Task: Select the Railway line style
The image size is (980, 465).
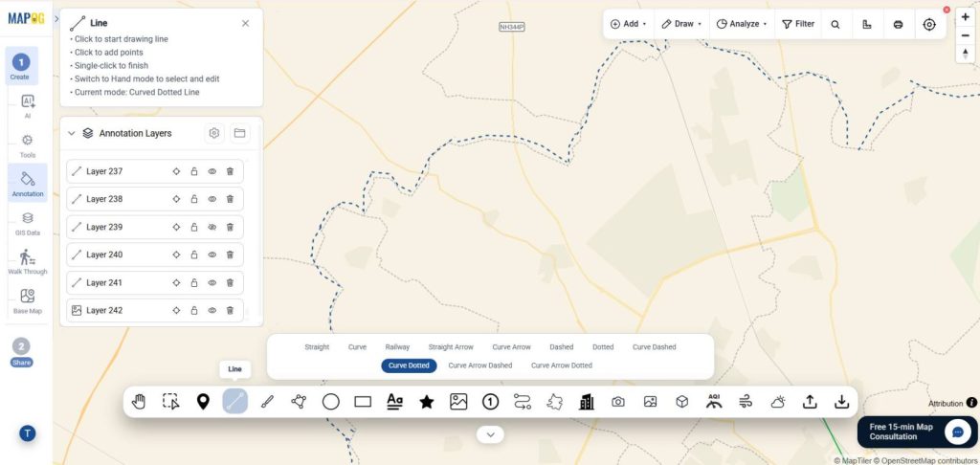Action: (x=397, y=347)
